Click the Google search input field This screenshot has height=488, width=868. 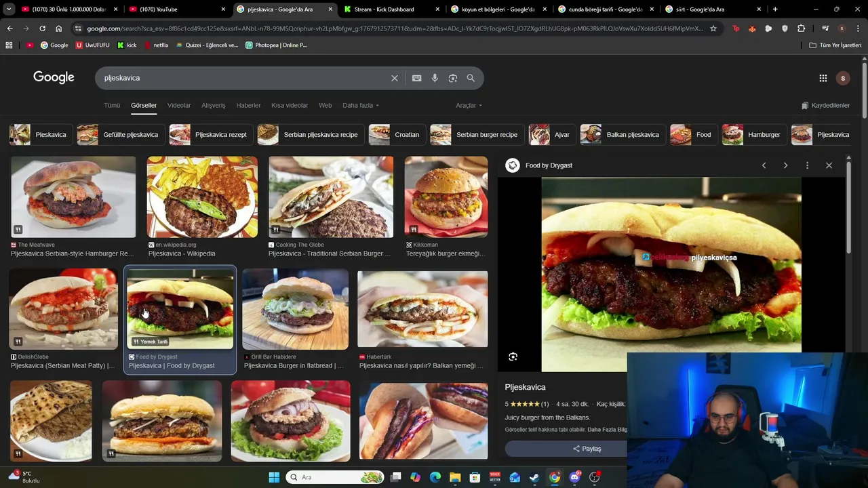[244, 78]
